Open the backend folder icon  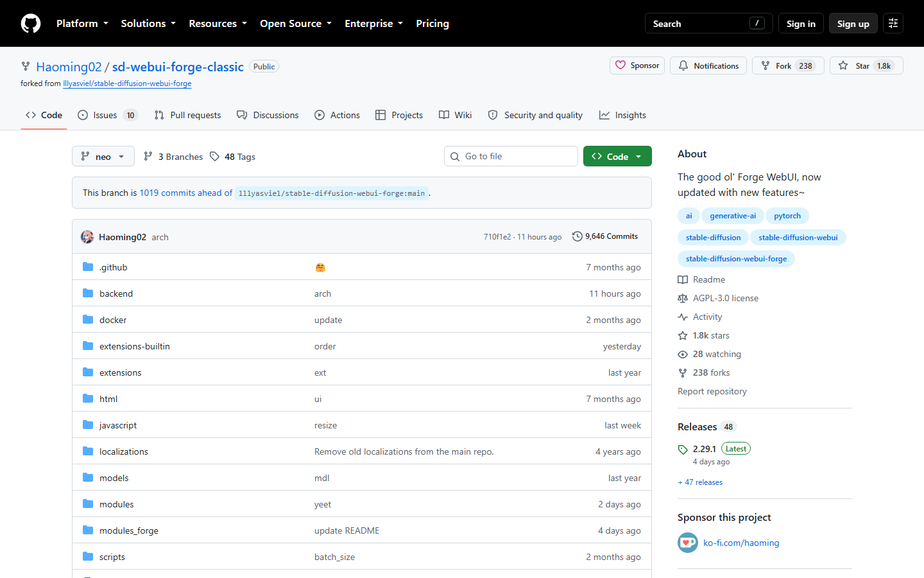88,293
